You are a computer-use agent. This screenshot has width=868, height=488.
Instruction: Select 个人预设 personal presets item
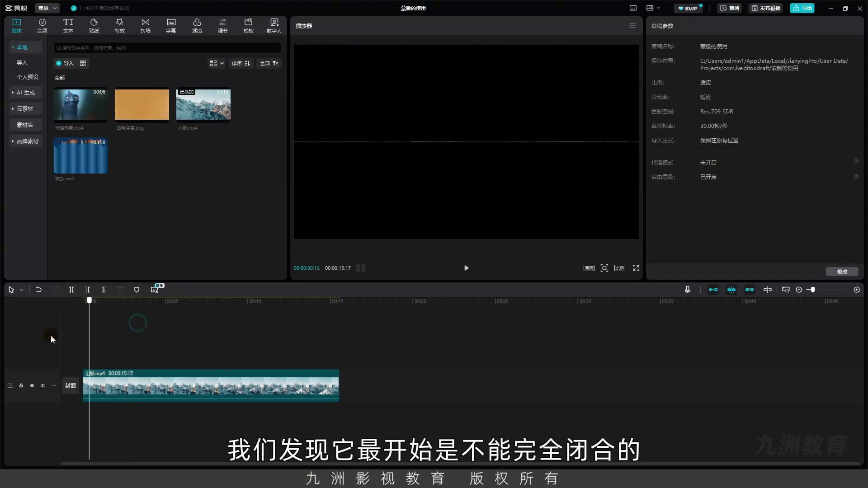tap(27, 77)
